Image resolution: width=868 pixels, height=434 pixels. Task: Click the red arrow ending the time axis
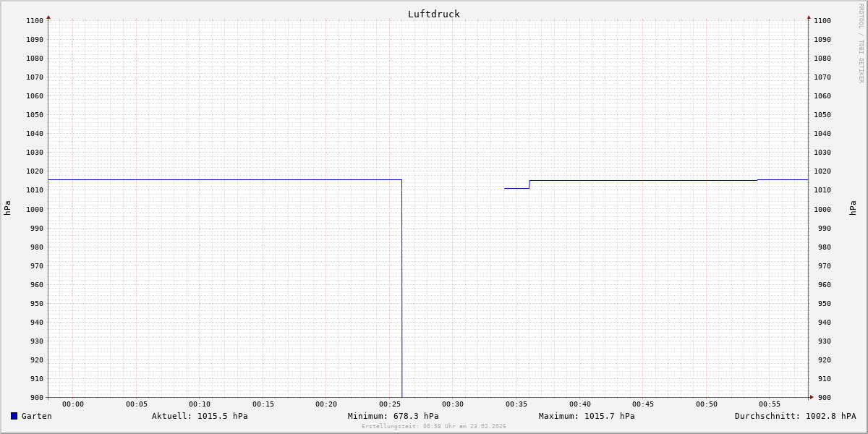tap(812, 396)
